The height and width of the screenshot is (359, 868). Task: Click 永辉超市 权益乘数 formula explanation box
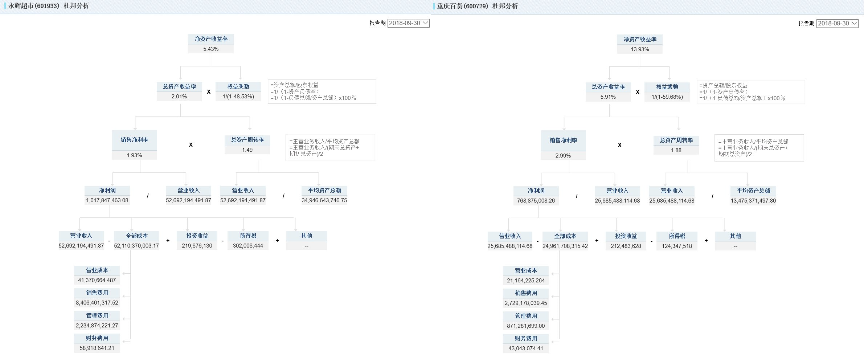click(322, 91)
